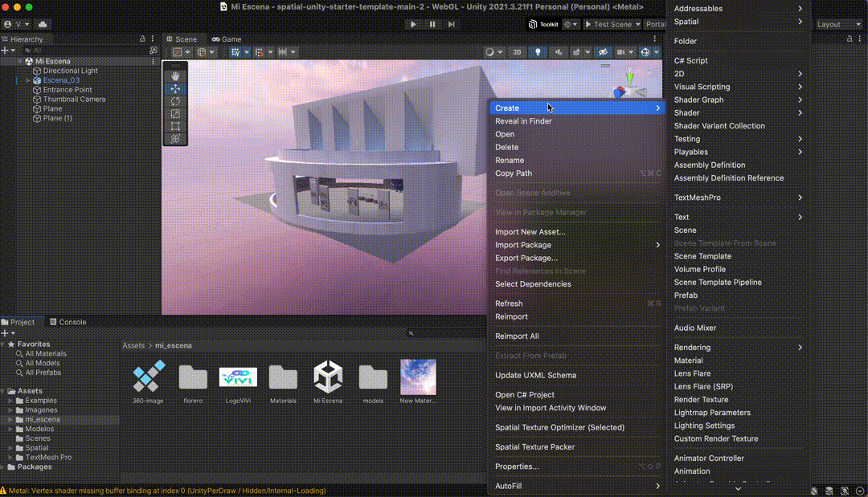
Task: Open the account V dropdown
Action: [x=17, y=24]
